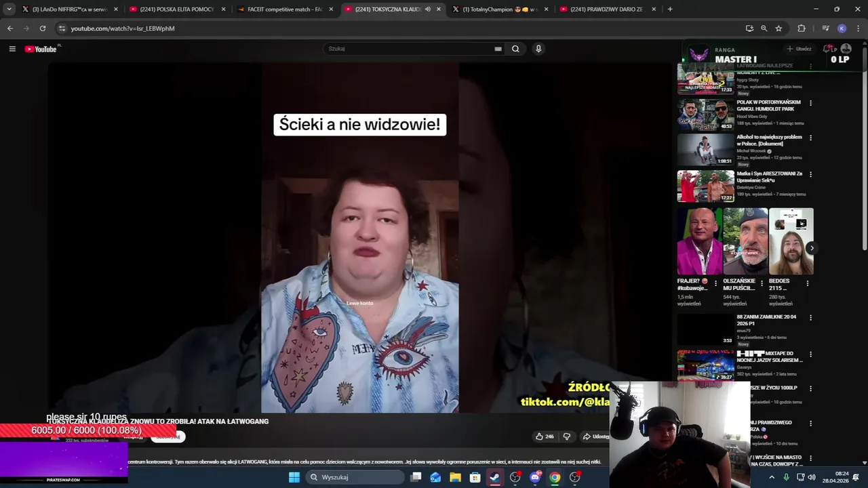Open the on-screen keyboard icon in search box

point(498,49)
